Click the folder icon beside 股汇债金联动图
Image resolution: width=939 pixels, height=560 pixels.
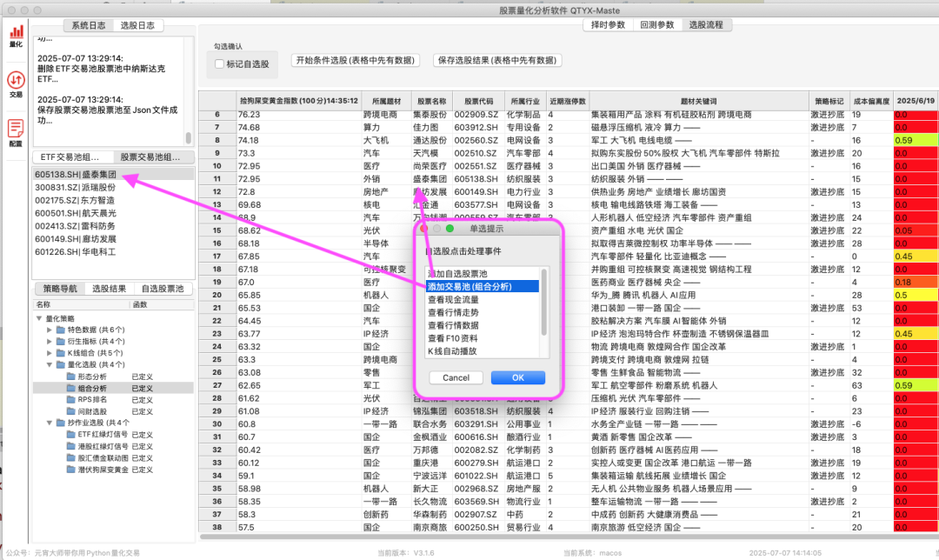click(70, 458)
